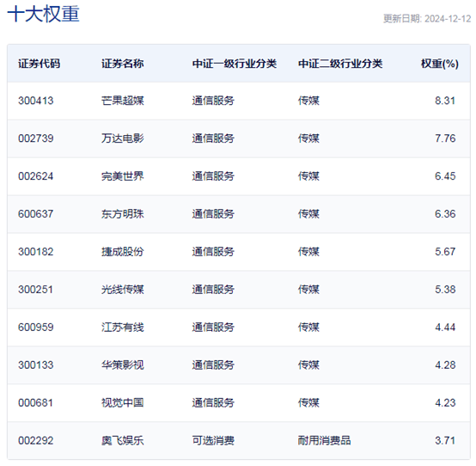This screenshot has width=476, height=466.
Task: Open the 江苏有线 entry
Action: pos(123,328)
